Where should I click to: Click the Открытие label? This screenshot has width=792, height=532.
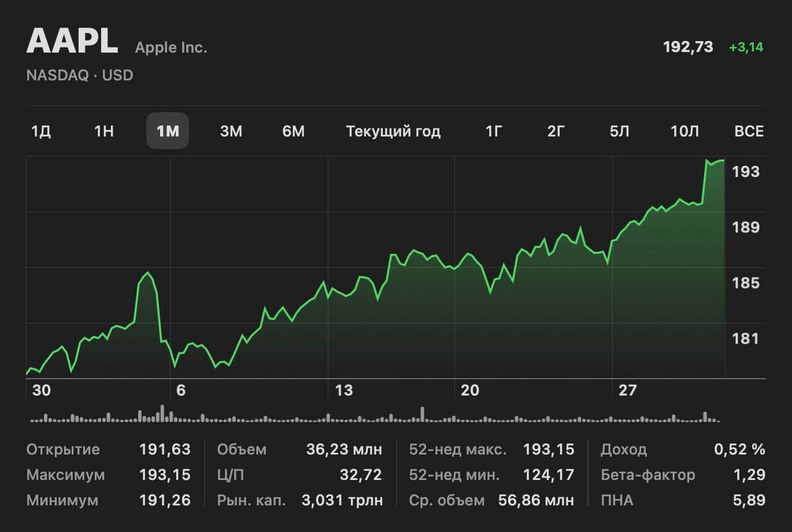(x=63, y=449)
